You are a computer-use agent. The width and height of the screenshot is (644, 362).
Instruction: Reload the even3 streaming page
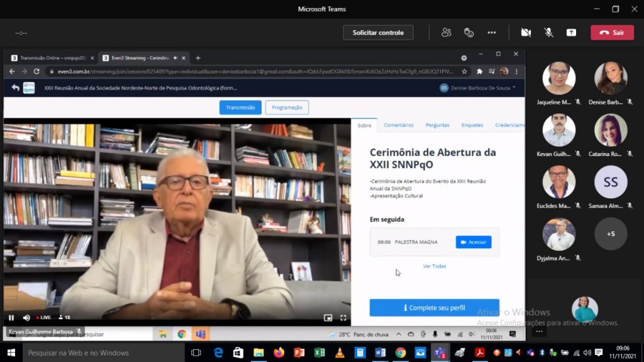pyautogui.click(x=36, y=72)
